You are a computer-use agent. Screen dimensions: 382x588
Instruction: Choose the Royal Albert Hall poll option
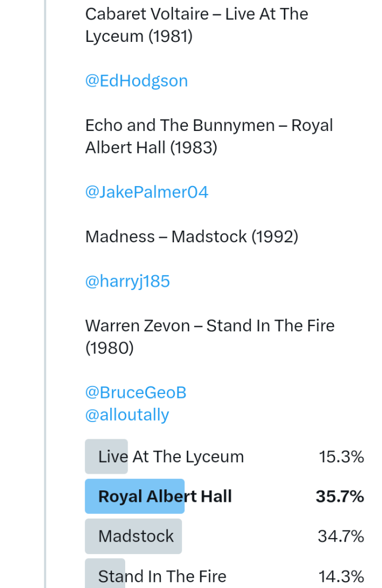click(x=165, y=497)
